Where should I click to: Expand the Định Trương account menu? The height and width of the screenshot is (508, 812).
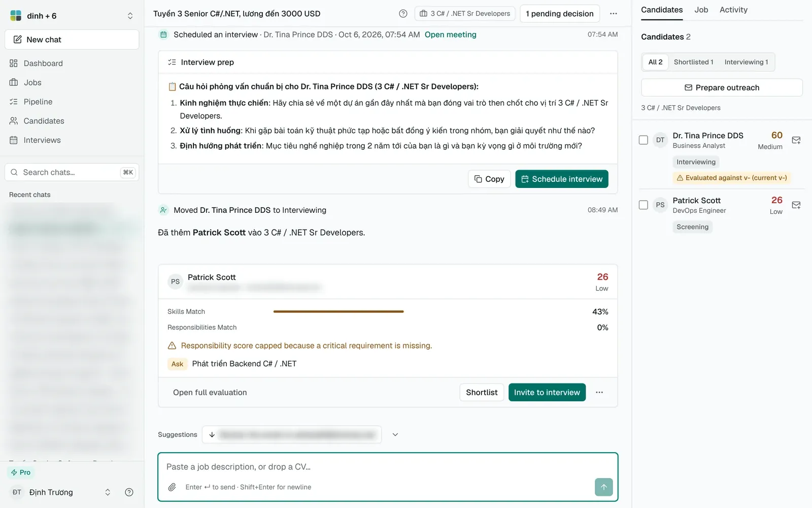pyautogui.click(x=108, y=492)
